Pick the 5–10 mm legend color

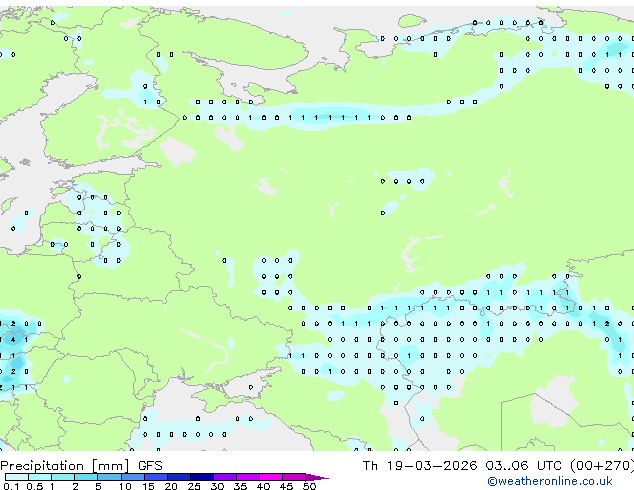pyautogui.click(x=109, y=477)
